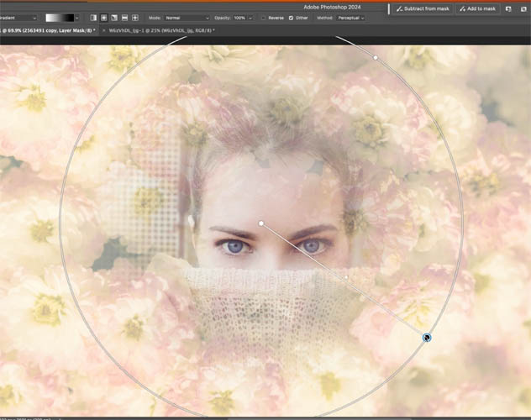This screenshot has height=420, width=531.
Task: Click the gradient midpoint handle on the line
Action: pos(346,277)
